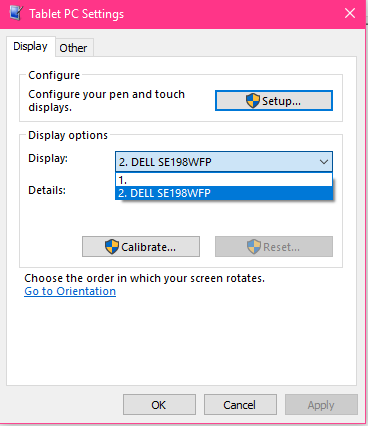The height and width of the screenshot is (426, 368).
Task: Click the Tablet PC Settings title bar icon
Action: point(16,13)
